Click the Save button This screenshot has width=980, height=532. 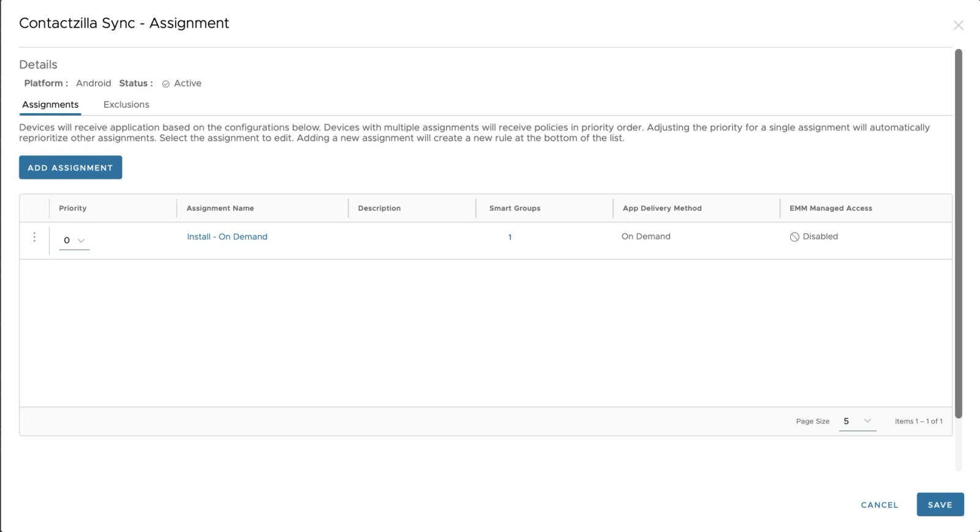[940, 505]
